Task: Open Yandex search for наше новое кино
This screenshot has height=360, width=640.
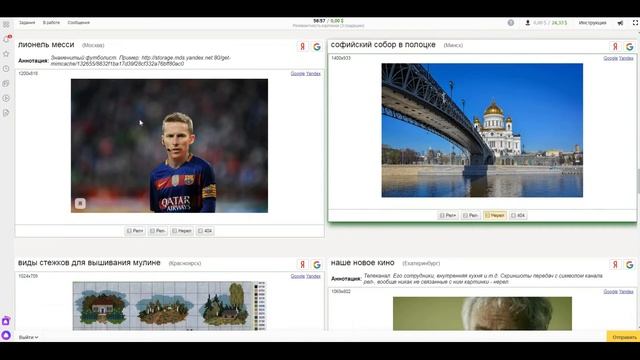Action: tap(615, 264)
